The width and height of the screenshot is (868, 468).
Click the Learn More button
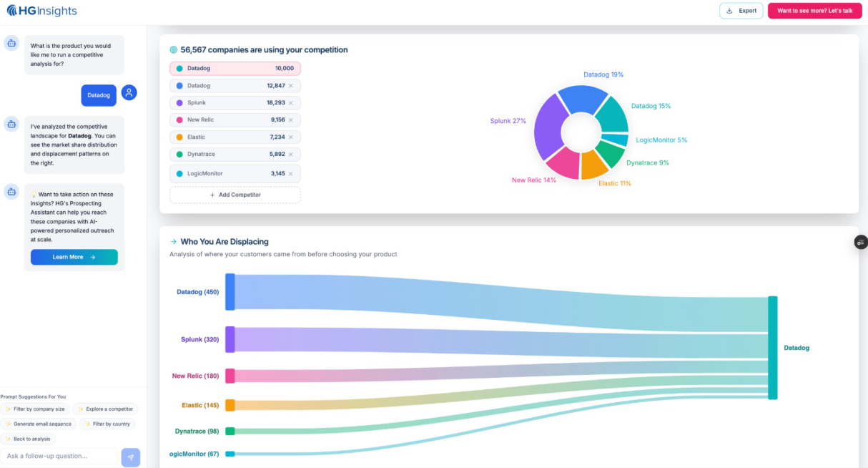[x=74, y=257]
